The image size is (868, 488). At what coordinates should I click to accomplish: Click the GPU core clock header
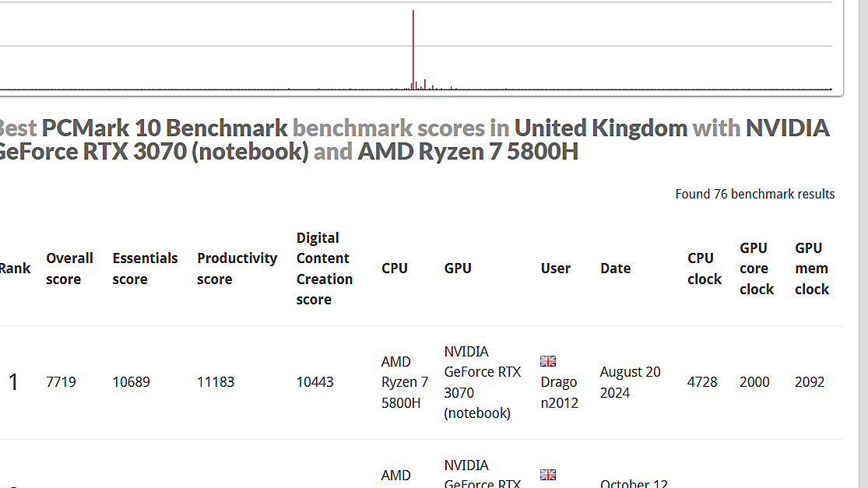coord(756,269)
